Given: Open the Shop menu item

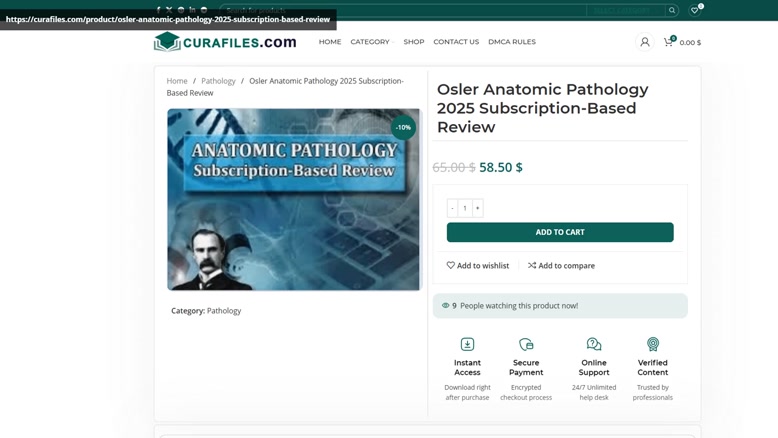Looking at the screenshot, I should (x=414, y=42).
